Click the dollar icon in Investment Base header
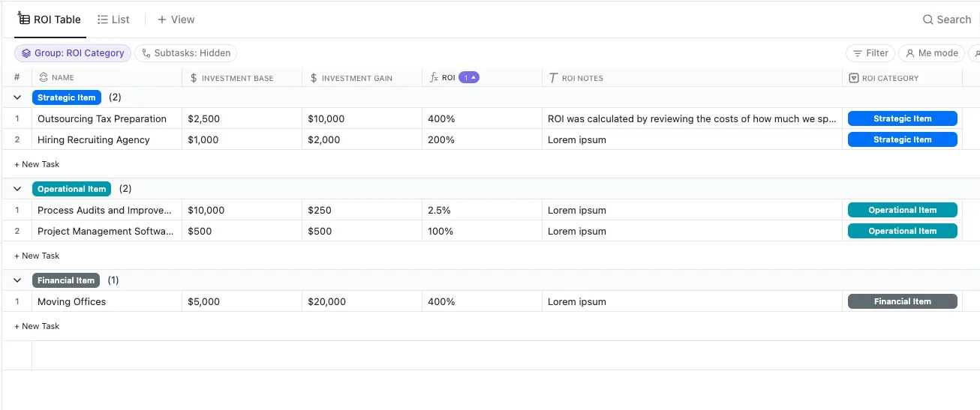Image resolution: width=980 pixels, height=410 pixels. (194, 78)
